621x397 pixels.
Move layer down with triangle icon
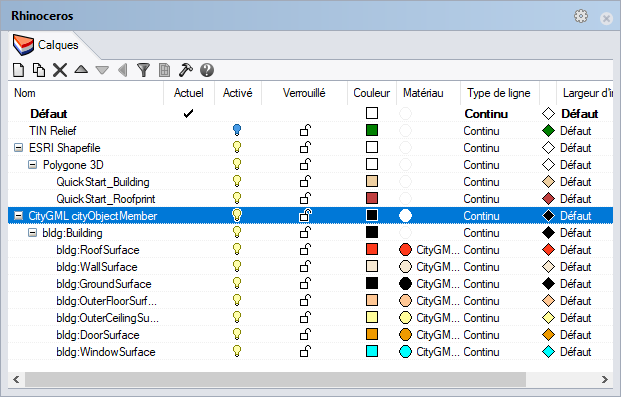(x=102, y=71)
